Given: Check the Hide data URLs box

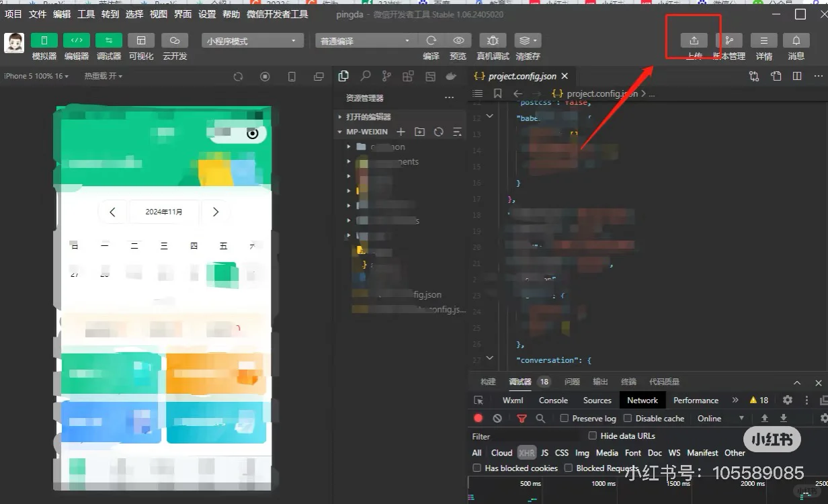Looking at the screenshot, I should pyautogui.click(x=592, y=436).
